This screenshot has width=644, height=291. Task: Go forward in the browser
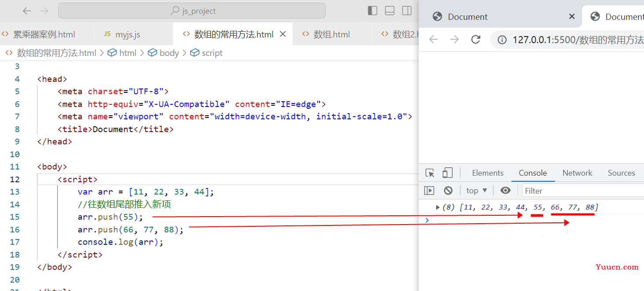pyautogui.click(x=455, y=40)
